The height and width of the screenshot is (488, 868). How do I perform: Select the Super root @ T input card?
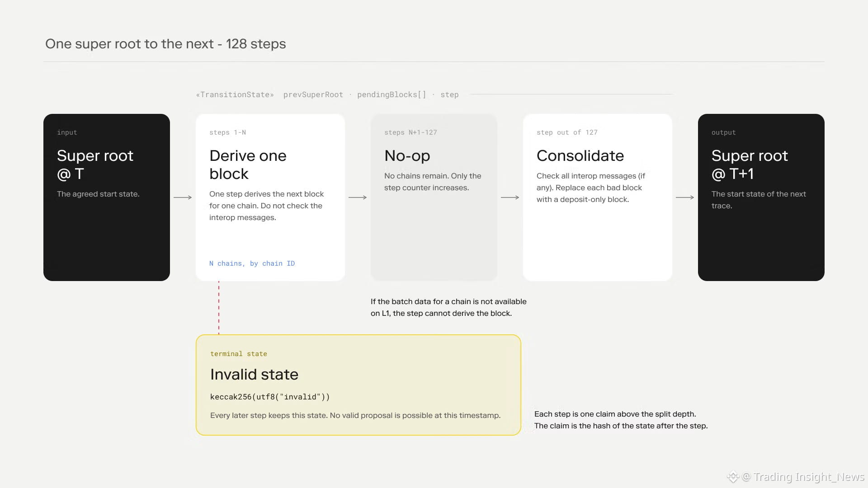point(107,197)
